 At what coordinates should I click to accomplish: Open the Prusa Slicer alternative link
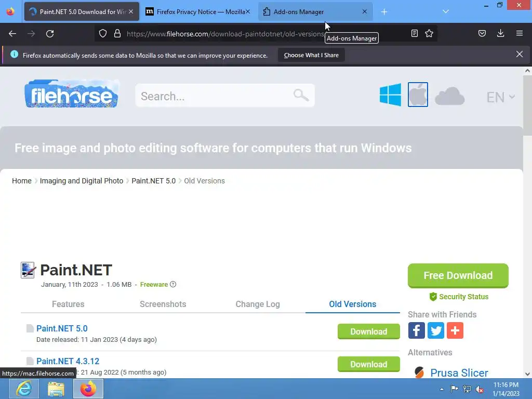459,373
